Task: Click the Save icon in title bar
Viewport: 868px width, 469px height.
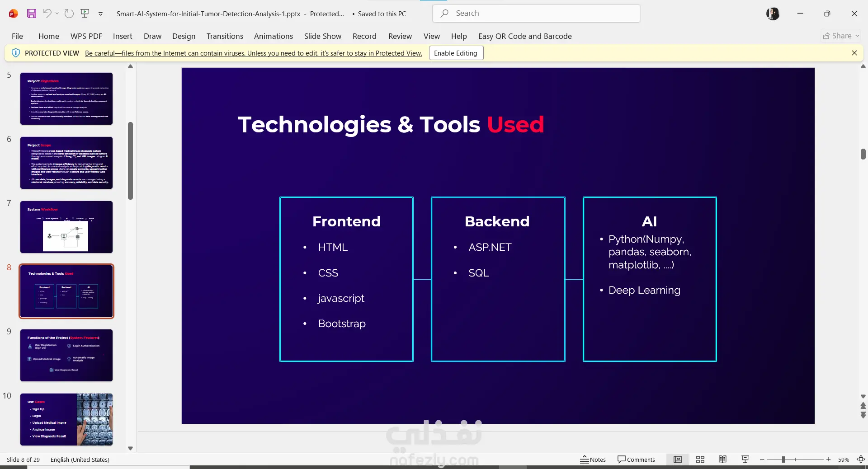Action: click(31, 14)
